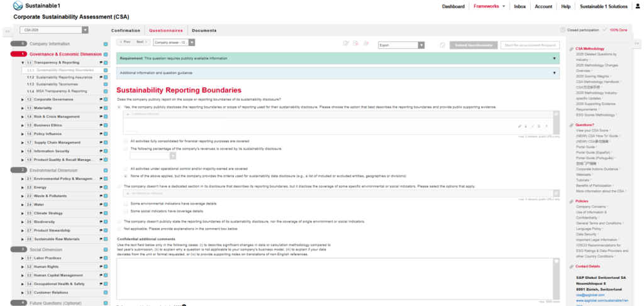Click into the Confidential additional comments box
Screen dimensions: 644x306
point(337,277)
